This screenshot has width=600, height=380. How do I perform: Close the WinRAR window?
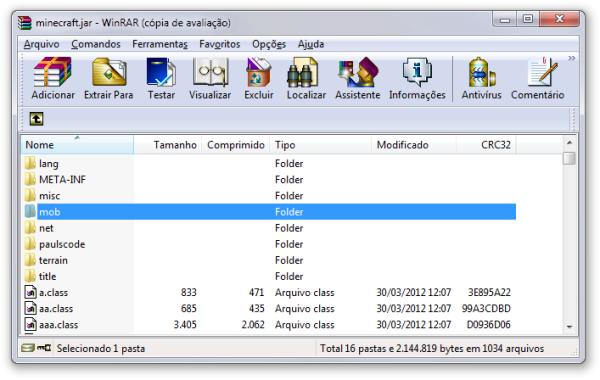559,19
